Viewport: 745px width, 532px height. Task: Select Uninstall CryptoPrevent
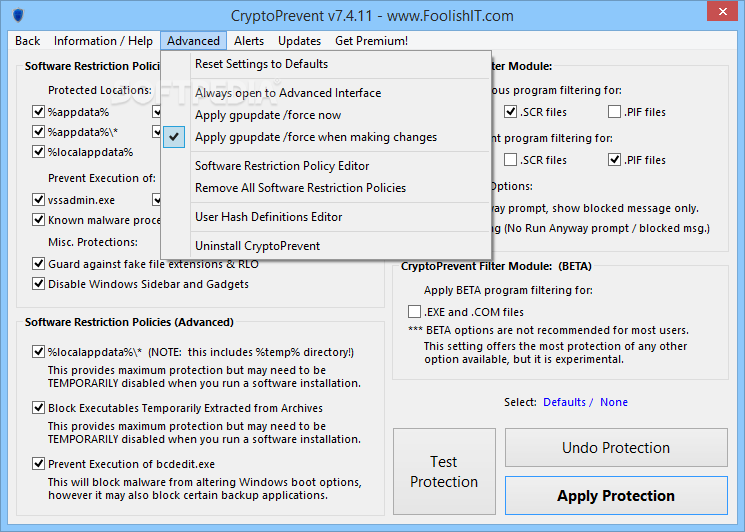pos(326,246)
